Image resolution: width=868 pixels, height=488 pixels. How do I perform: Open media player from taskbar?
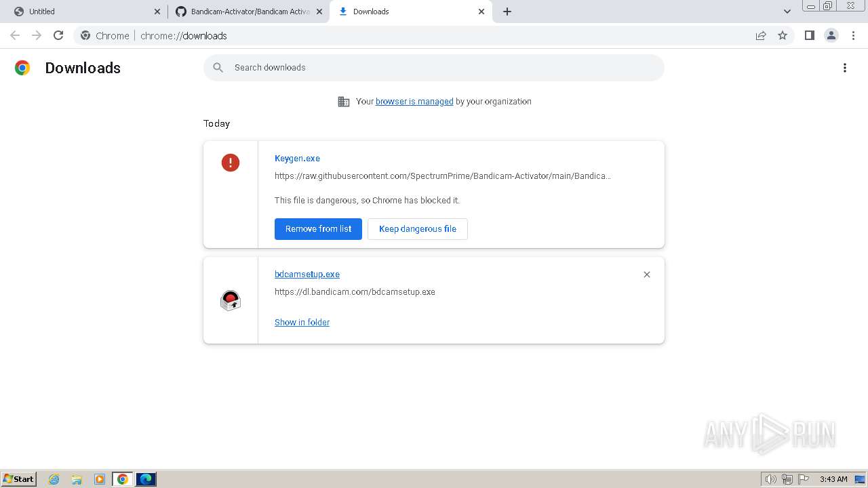point(100,479)
